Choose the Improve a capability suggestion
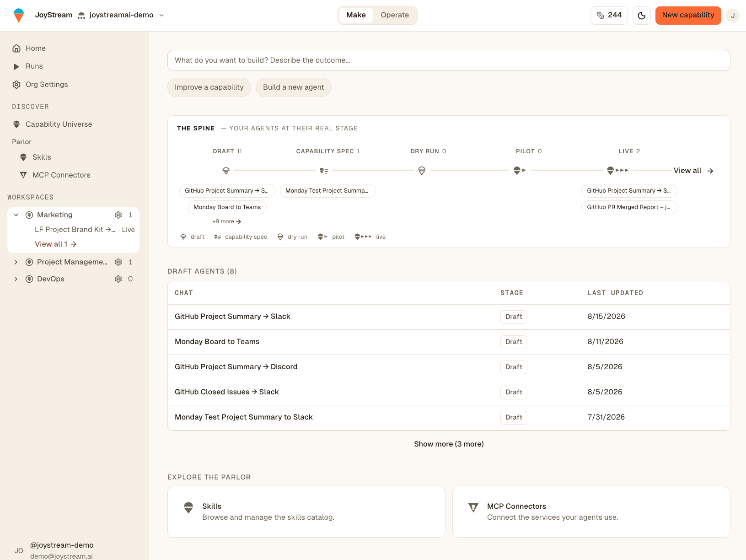The image size is (746, 560). [209, 87]
